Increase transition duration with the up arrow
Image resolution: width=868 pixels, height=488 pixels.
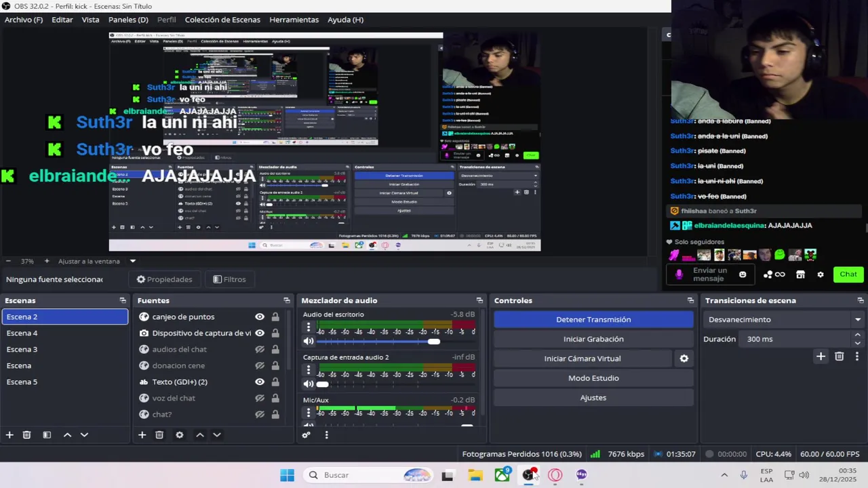click(x=858, y=335)
